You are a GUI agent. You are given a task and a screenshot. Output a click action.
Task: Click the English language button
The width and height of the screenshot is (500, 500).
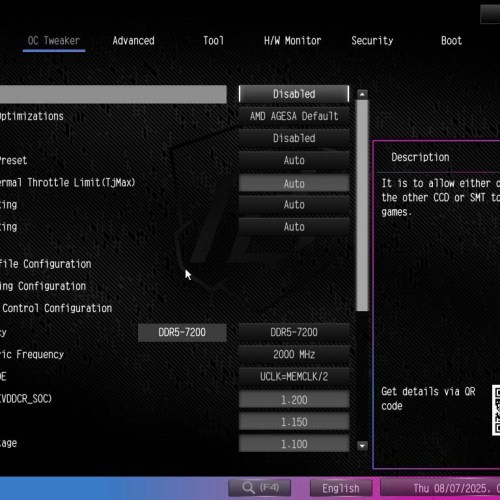coord(341,488)
